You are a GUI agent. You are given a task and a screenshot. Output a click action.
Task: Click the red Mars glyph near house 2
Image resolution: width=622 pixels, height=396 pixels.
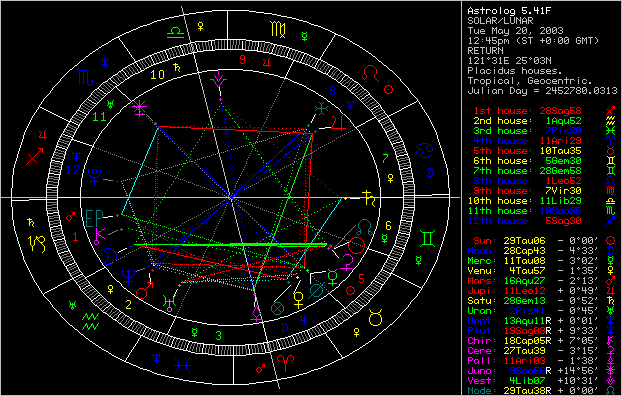pyautogui.click(x=144, y=290)
